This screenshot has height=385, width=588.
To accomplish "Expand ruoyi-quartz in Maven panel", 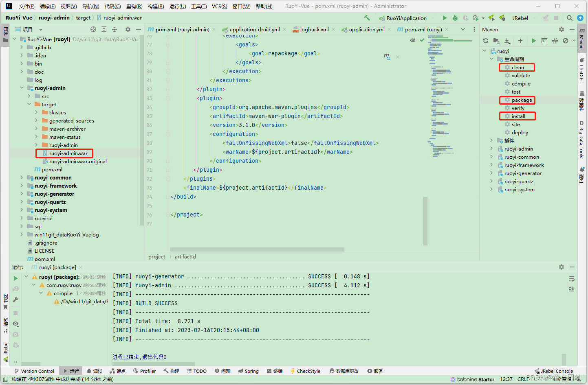I will click(x=492, y=181).
